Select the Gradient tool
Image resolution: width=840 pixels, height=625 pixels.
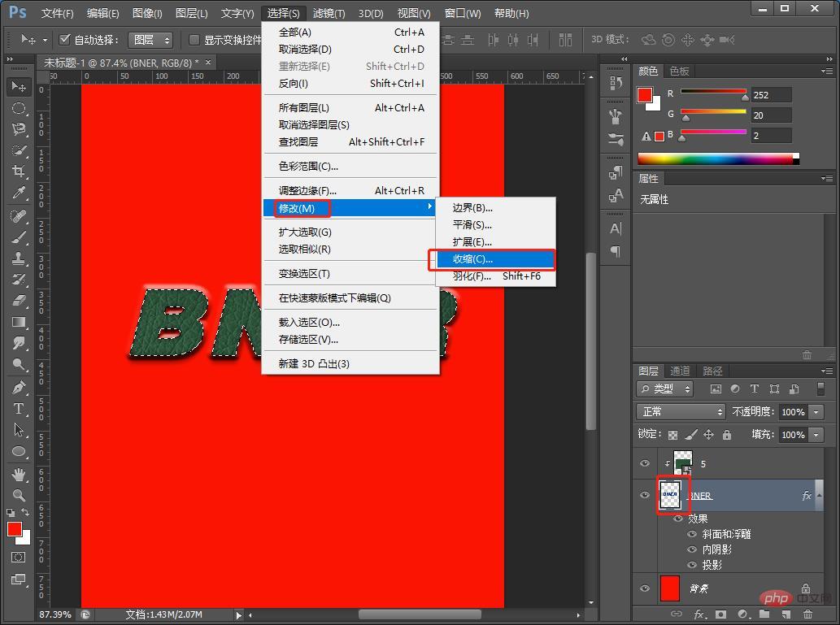[19, 322]
